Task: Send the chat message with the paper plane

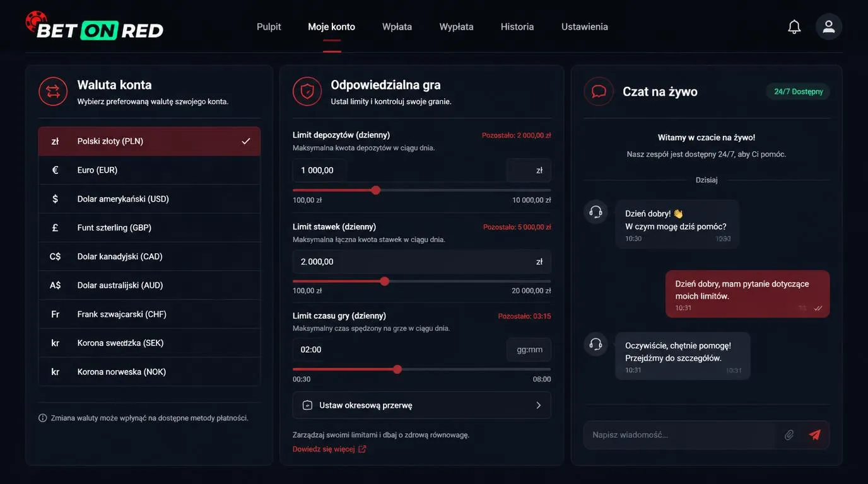Action: pos(815,435)
